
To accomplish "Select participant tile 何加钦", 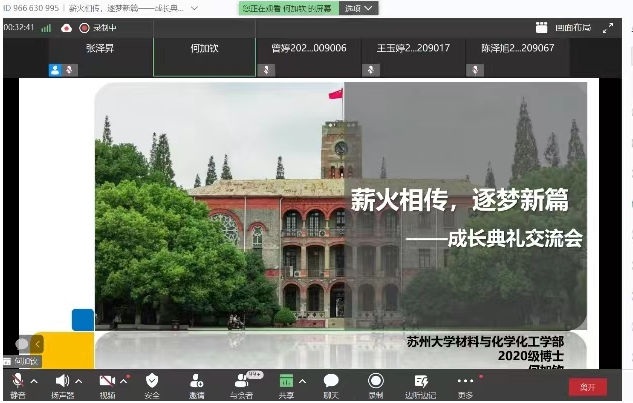I will (203, 56).
